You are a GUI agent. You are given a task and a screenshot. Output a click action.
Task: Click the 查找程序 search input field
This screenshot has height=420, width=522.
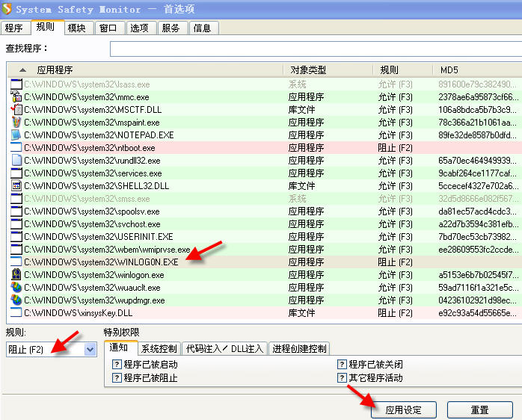[x=316, y=49]
